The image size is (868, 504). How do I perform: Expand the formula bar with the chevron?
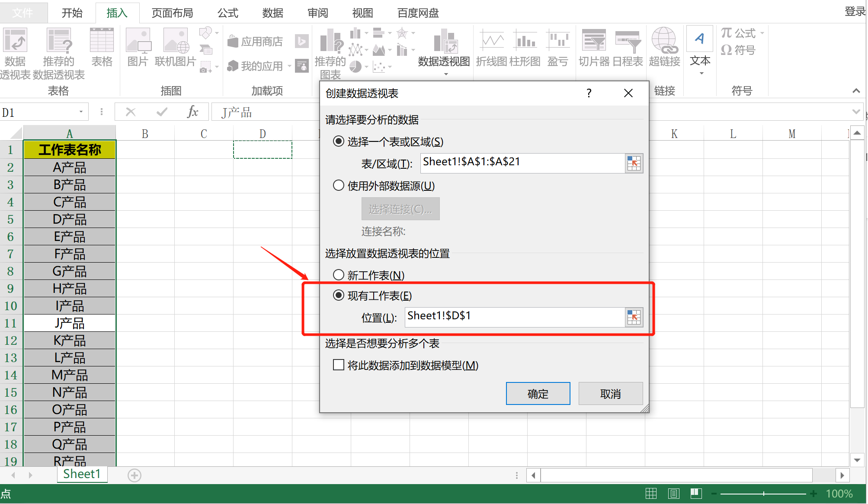(856, 112)
